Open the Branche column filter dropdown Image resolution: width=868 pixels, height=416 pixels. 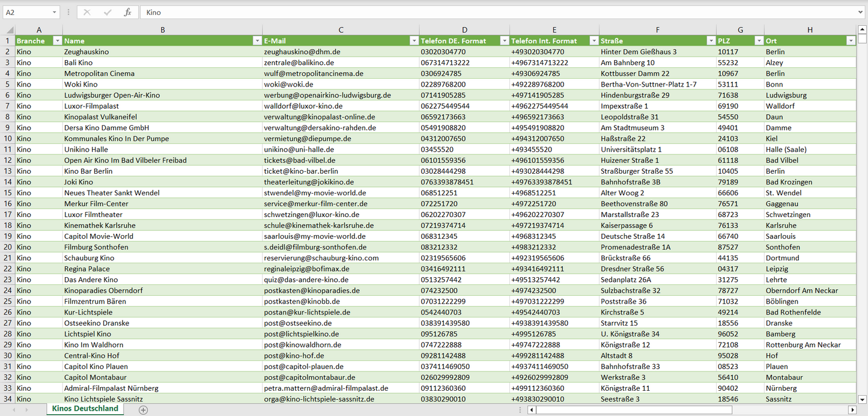pos(57,41)
